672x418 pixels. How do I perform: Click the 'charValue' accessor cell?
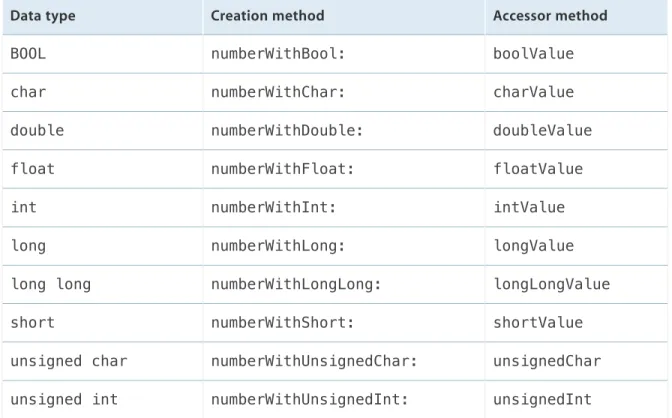click(576, 92)
